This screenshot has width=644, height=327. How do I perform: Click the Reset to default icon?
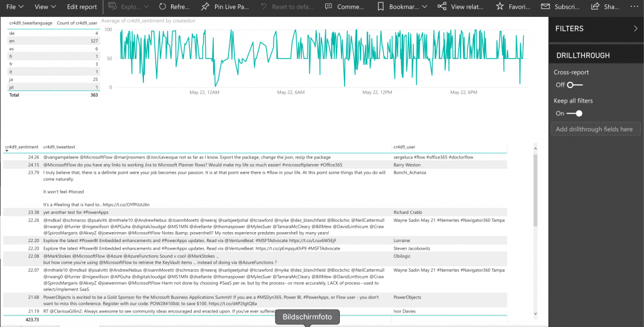(264, 6)
